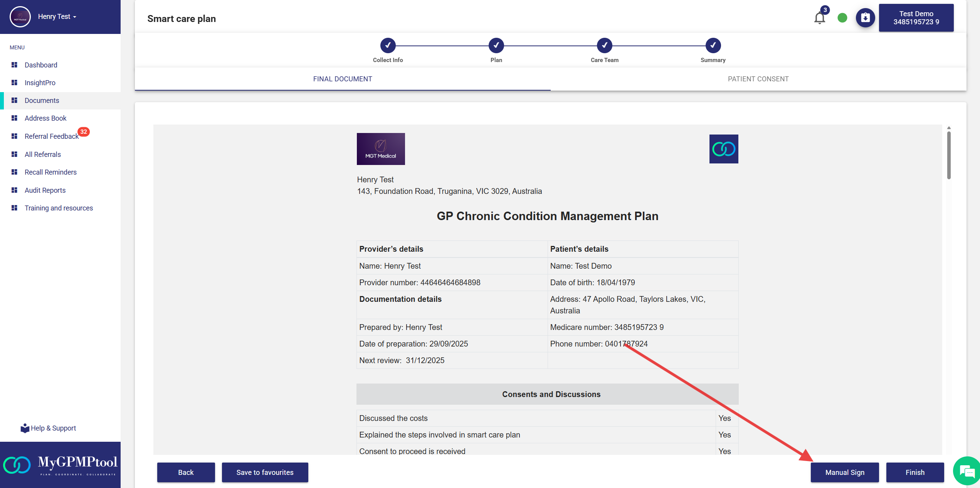
Task: Open Referral Feedback menu item
Action: (51, 136)
